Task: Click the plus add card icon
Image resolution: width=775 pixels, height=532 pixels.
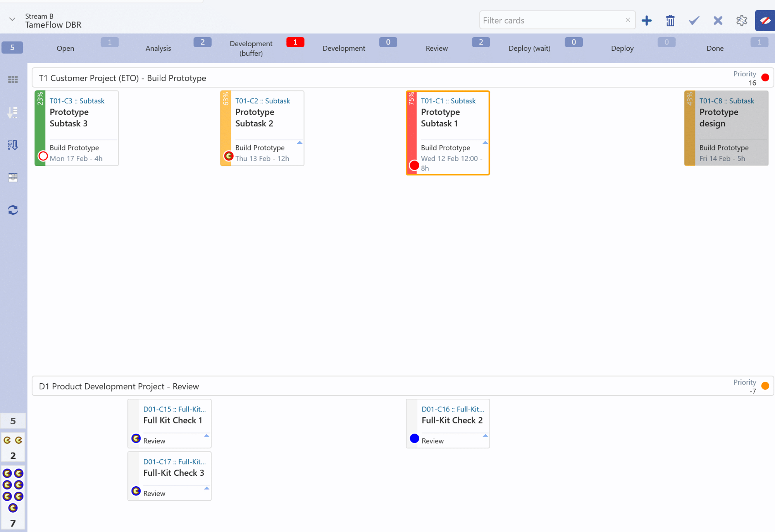Action: coord(646,21)
